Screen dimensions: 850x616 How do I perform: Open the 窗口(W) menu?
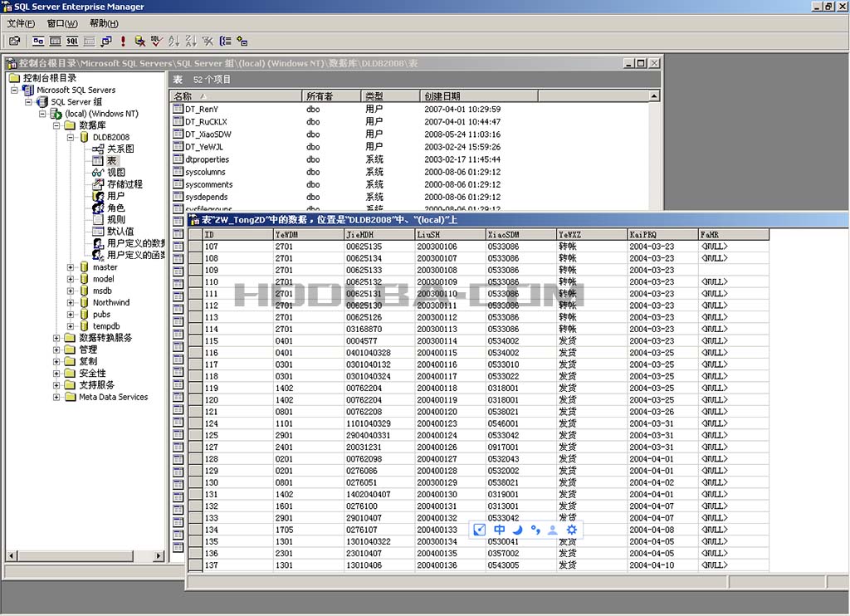tap(62, 23)
